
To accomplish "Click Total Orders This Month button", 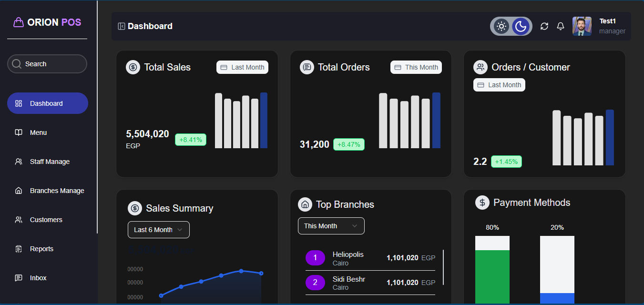I will pyautogui.click(x=416, y=67).
